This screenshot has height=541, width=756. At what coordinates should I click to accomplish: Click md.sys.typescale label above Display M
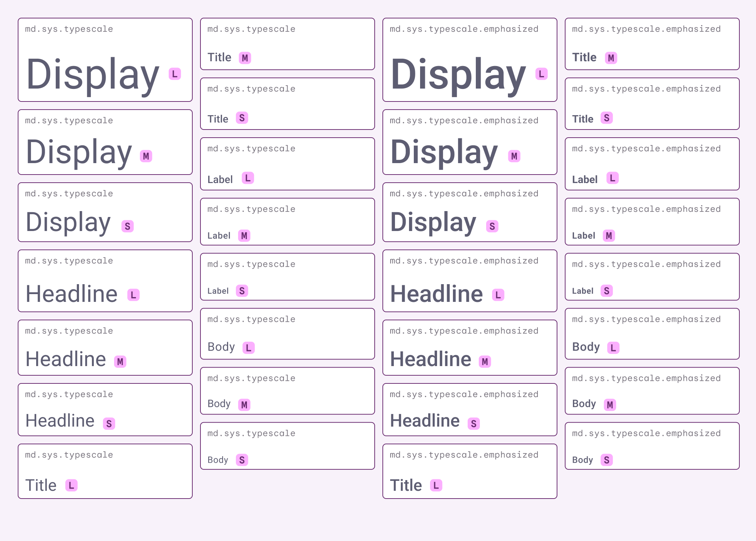click(69, 121)
